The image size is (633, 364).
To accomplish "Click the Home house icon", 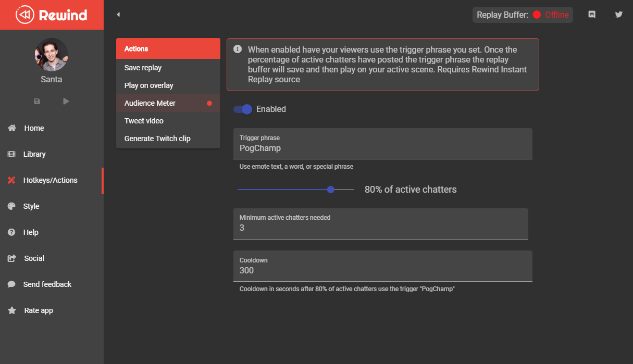I will 12,128.
